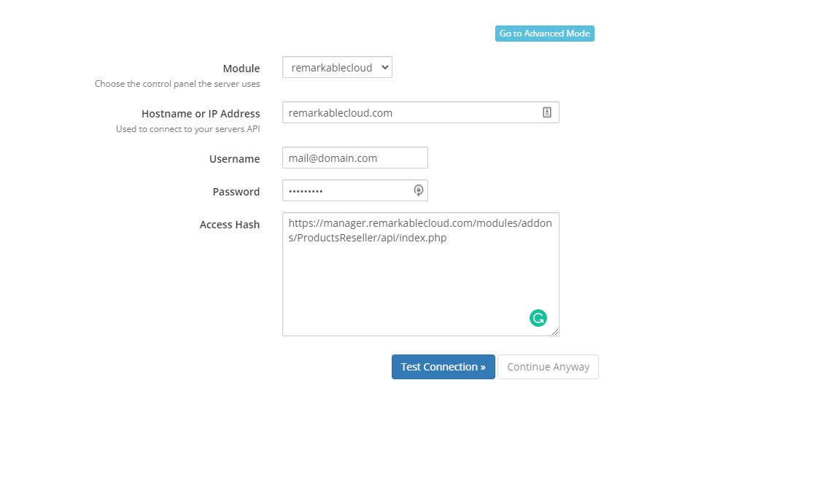This screenshot has height=504, width=825.
Task: Select the small badge icon at Hostname field's right edge
Action: point(547,112)
